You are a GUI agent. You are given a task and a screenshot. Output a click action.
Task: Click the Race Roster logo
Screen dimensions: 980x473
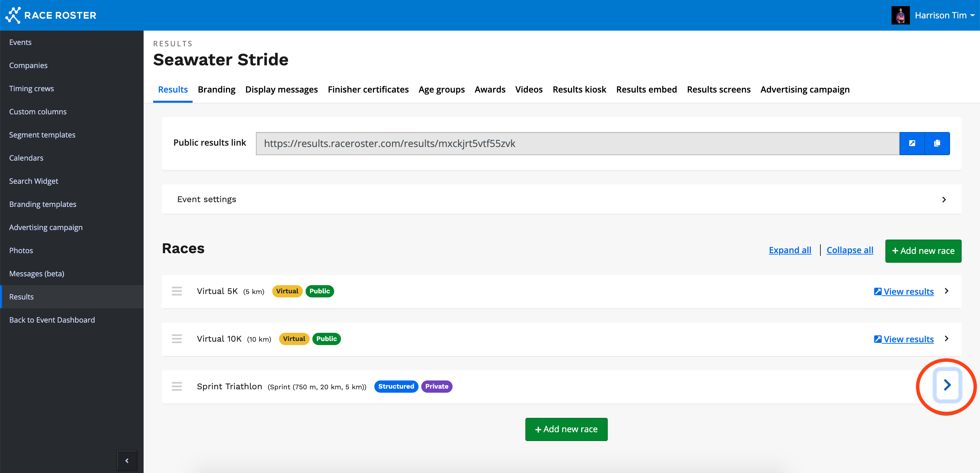(51, 15)
